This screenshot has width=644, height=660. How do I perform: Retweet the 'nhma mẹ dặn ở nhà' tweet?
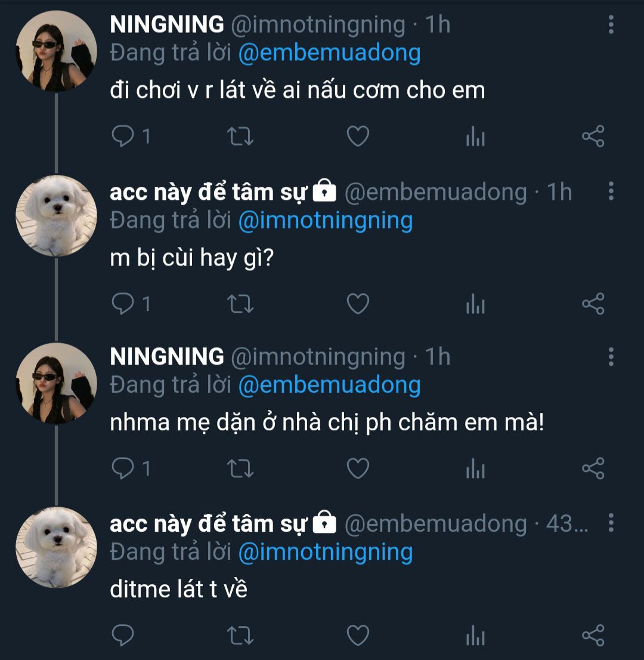pyautogui.click(x=241, y=468)
